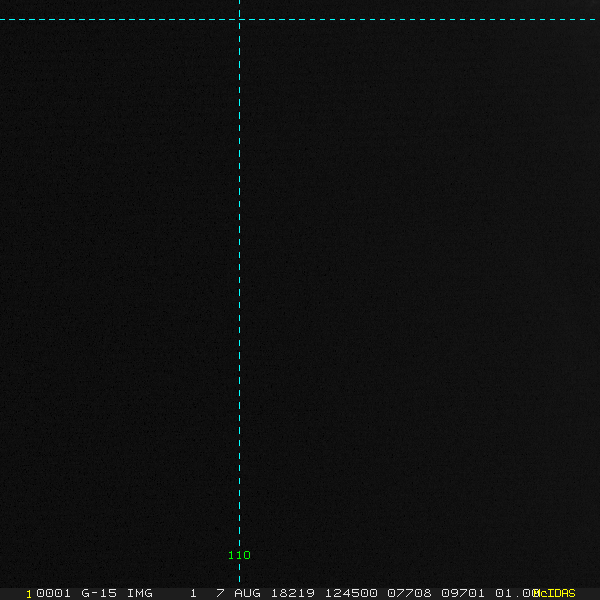The image size is (600, 600).
Task: Click the 09701 element value
Action: pos(463,593)
